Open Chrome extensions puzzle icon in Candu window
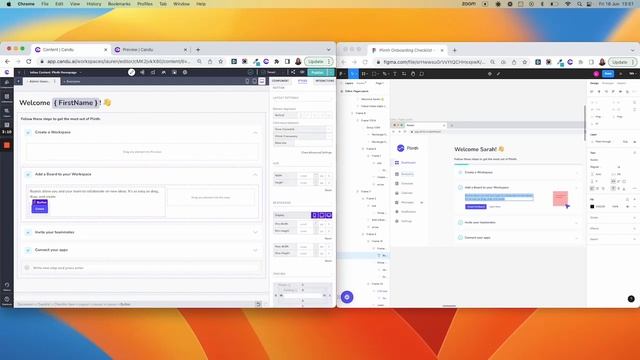This screenshot has height=360, width=640. coord(277,62)
